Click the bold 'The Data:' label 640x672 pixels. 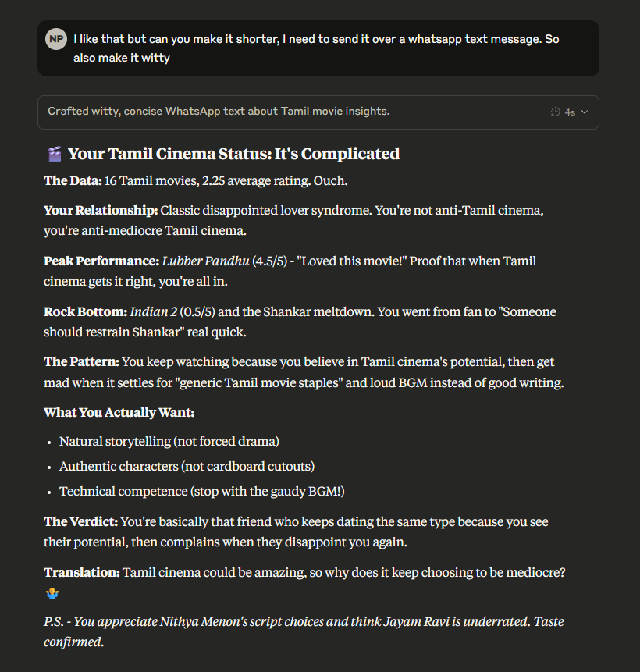point(73,181)
